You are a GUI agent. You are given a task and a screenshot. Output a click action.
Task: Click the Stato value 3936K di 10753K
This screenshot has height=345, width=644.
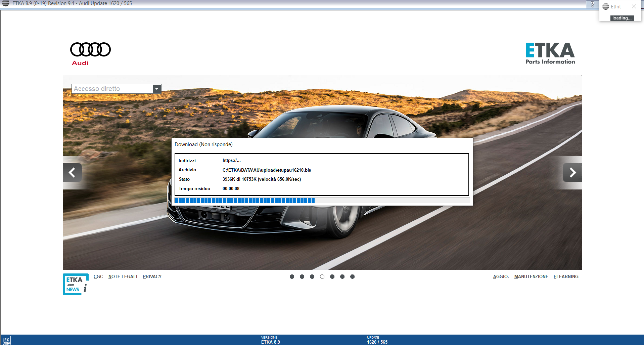[262, 179]
